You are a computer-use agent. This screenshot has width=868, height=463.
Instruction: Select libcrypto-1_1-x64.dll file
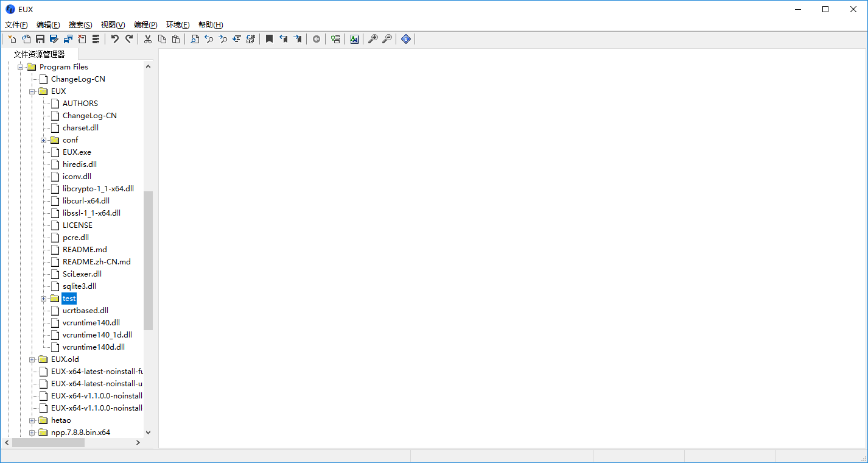pyautogui.click(x=98, y=189)
